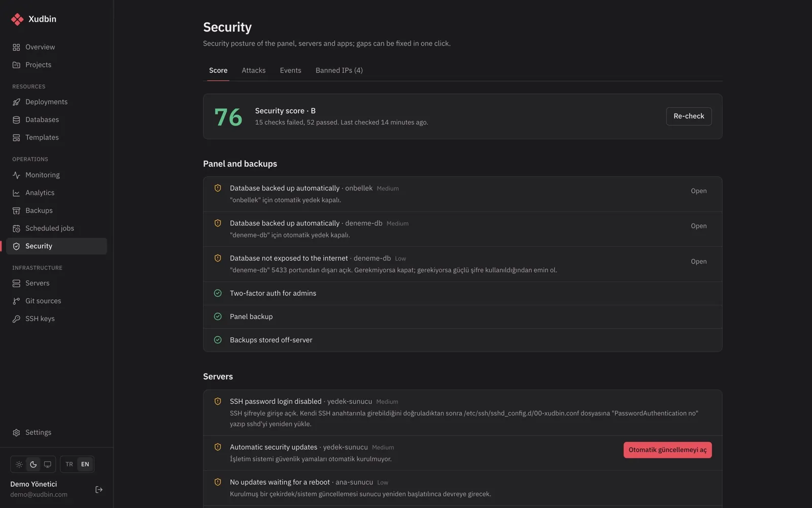Select the Score tab
The width and height of the screenshot is (812, 508).
tap(218, 71)
